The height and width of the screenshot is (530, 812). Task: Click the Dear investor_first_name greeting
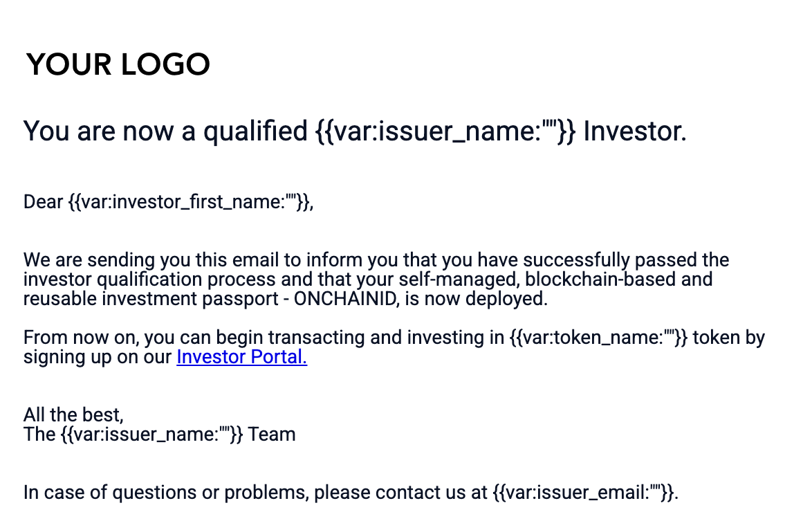(168, 201)
